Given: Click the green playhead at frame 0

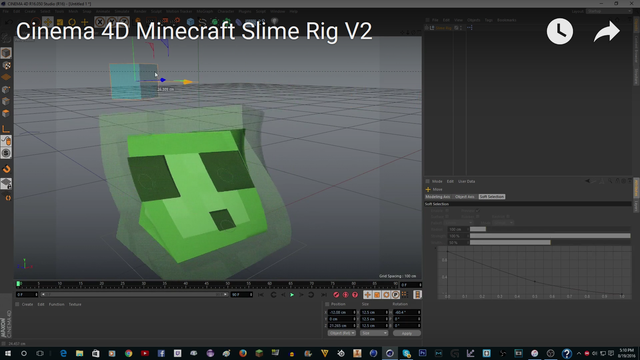Looking at the screenshot, I should pyautogui.click(x=18, y=284).
